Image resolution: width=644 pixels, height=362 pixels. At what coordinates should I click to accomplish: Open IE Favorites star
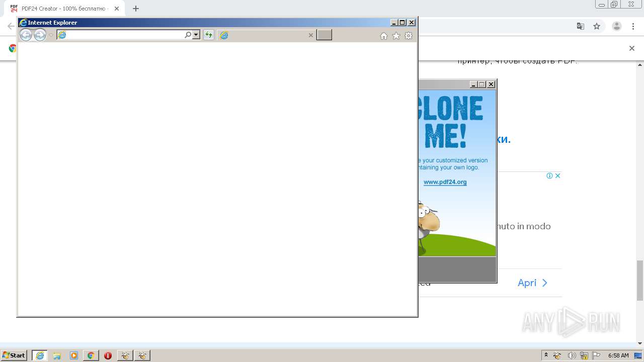(396, 36)
